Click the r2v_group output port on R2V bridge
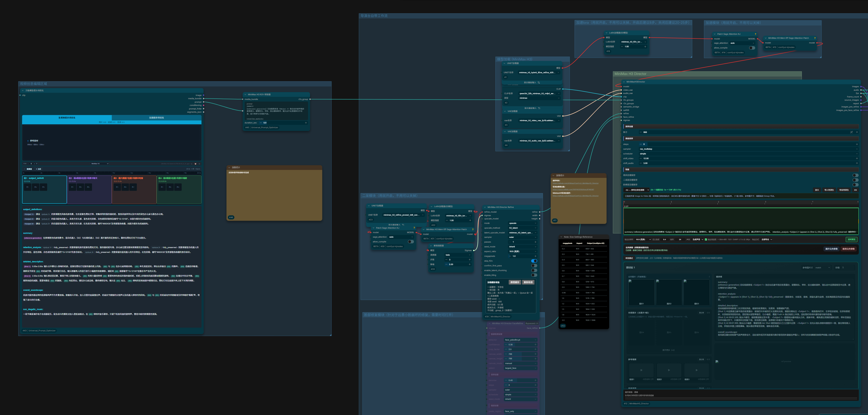The height and width of the screenshot is (415, 868). (310, 99)
